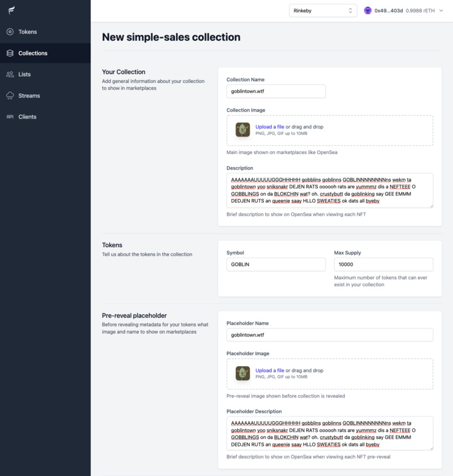Open the Tokens menu label

[x=28, y=32]
